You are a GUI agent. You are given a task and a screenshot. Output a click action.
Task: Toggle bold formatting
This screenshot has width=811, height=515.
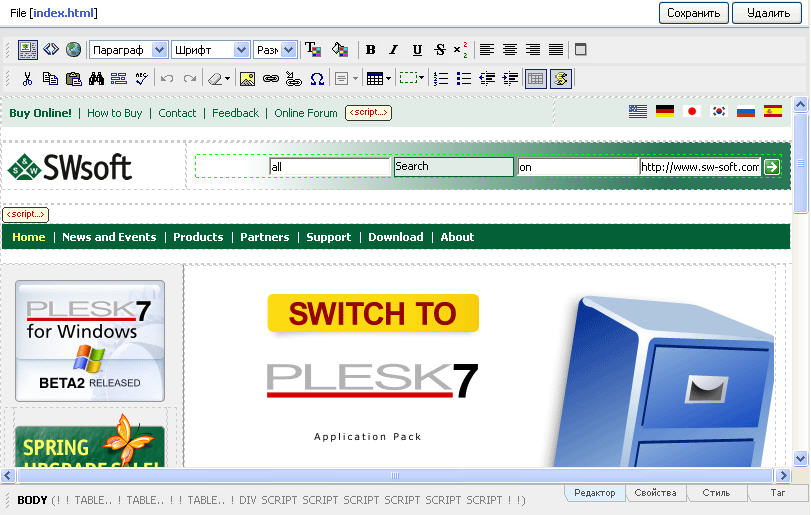tap(370, 50)
